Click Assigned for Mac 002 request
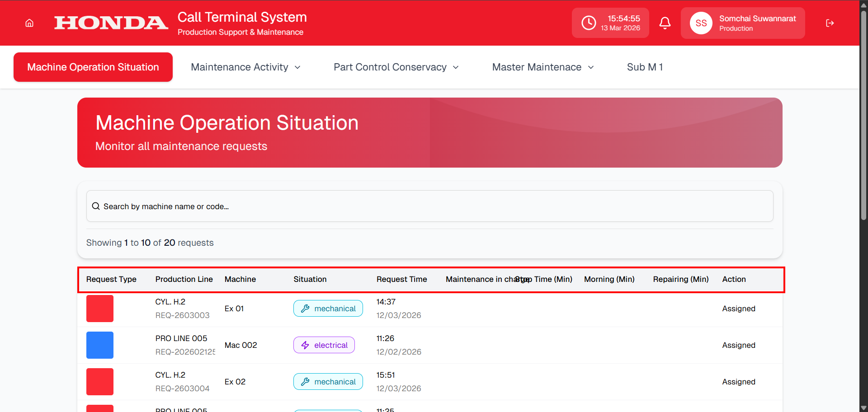This screenshot has height=412, width=868. [x=738, y=345]
